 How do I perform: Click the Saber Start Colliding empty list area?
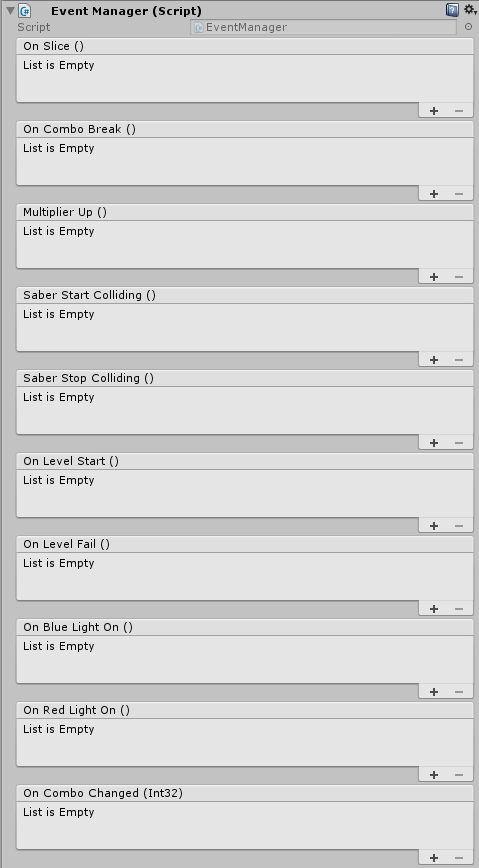click(245, 327)
